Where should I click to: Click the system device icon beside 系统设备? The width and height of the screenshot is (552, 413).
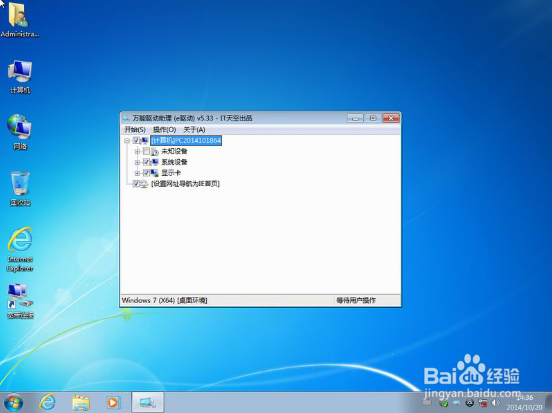(155, 162)
